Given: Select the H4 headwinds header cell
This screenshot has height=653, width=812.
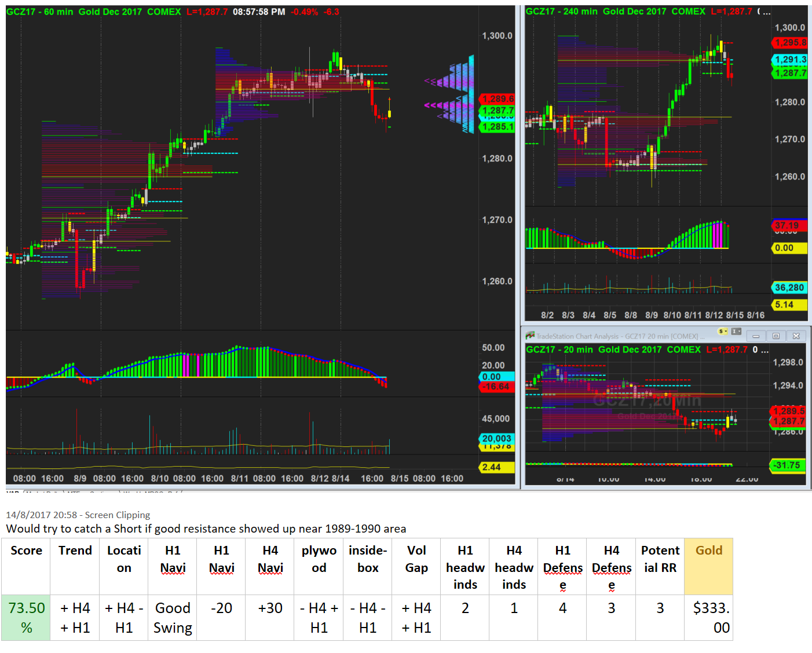Looking at the screenshot, I should 513,567.
